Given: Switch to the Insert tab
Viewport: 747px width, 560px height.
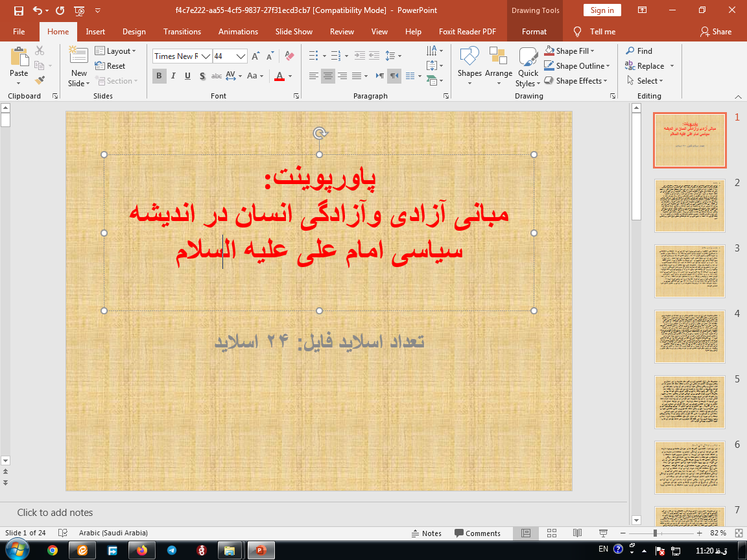Looking at the screenshot, I should click(x=95, y=32).
